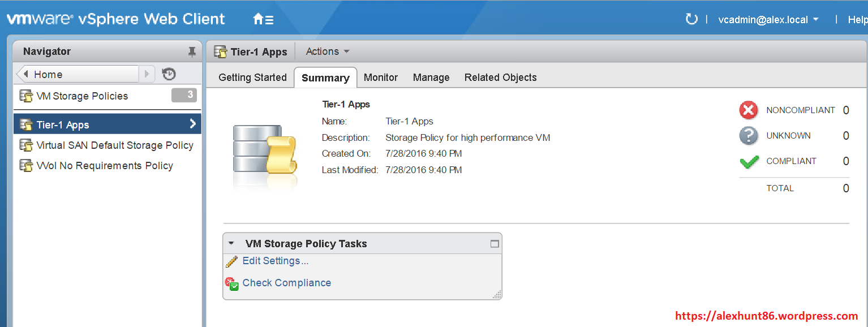
Task: Click the pin icon on the Navigator panel
Action: 192,51
